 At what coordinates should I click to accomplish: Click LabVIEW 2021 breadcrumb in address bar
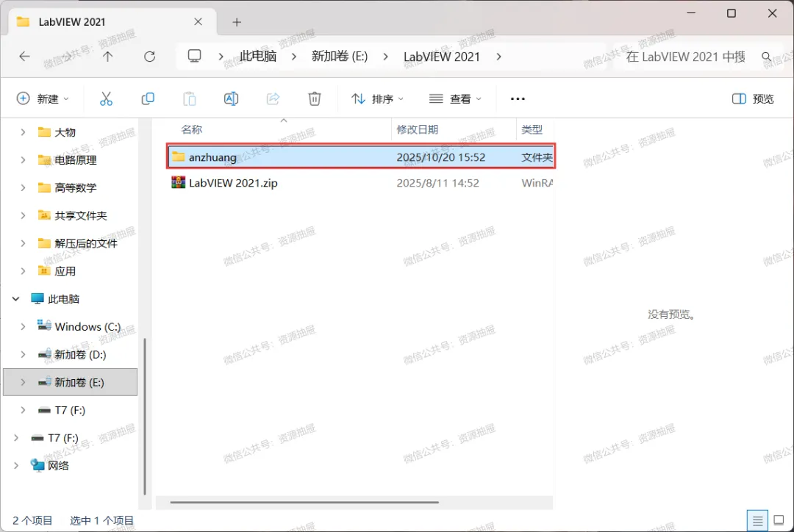coord(442,56)
